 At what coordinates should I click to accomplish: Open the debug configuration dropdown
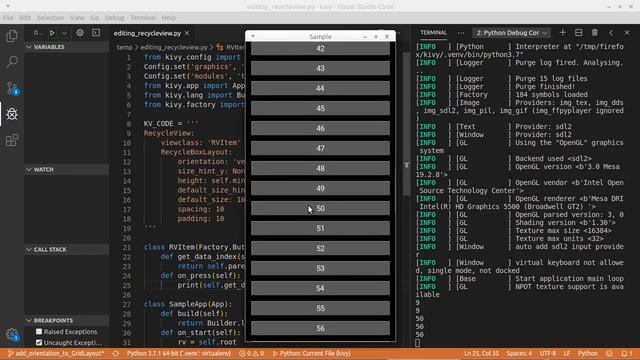[x=64, y=33]
